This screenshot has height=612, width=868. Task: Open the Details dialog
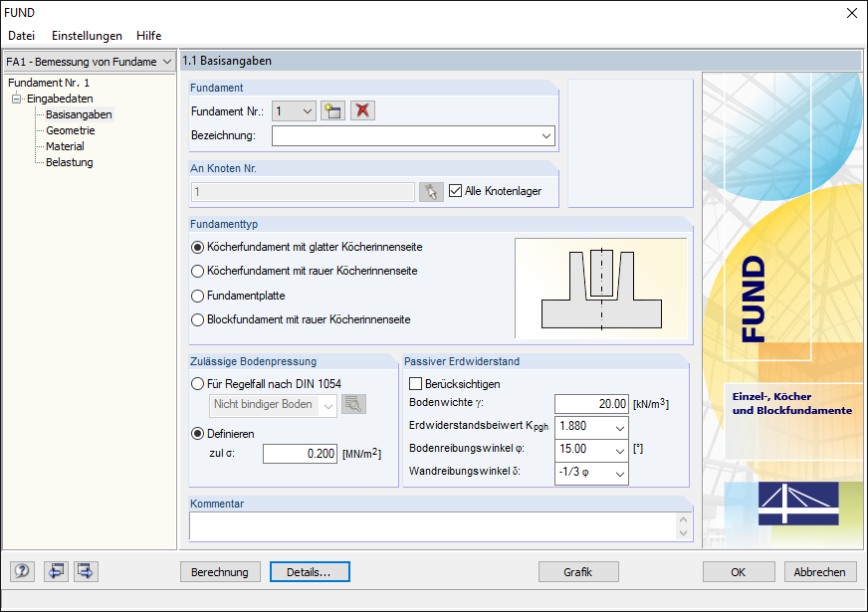tap(309, 571)
